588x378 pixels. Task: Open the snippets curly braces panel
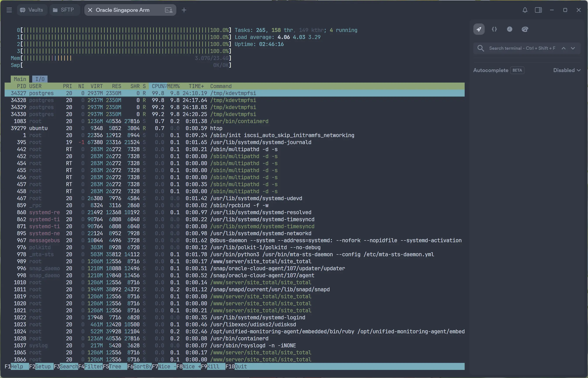[494, 29]
